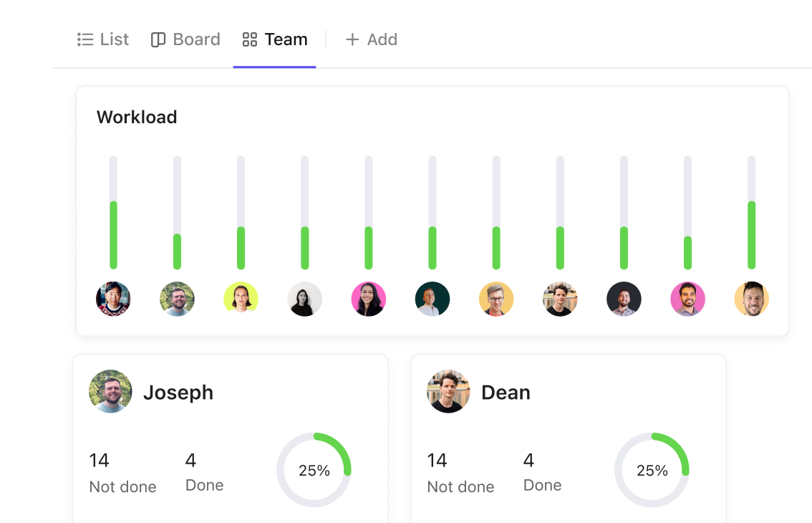Click Joseph's 14 Not done count
Viewport: 812px width, 523px height.
point(122,473)
